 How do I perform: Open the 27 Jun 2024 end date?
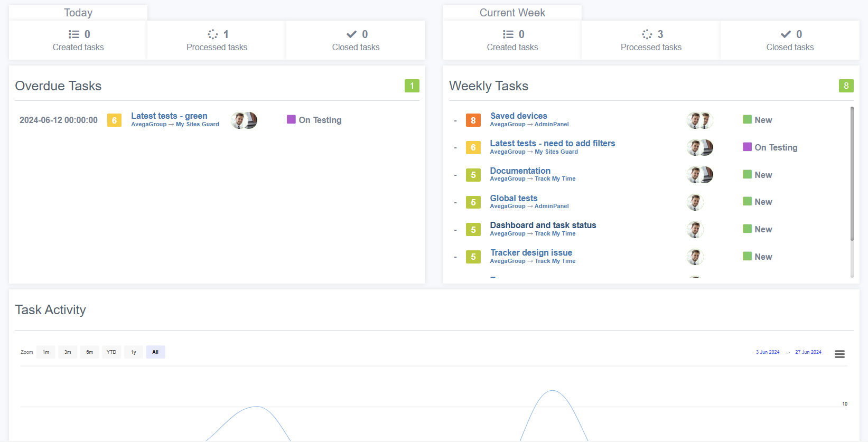[x=808, y=352]
